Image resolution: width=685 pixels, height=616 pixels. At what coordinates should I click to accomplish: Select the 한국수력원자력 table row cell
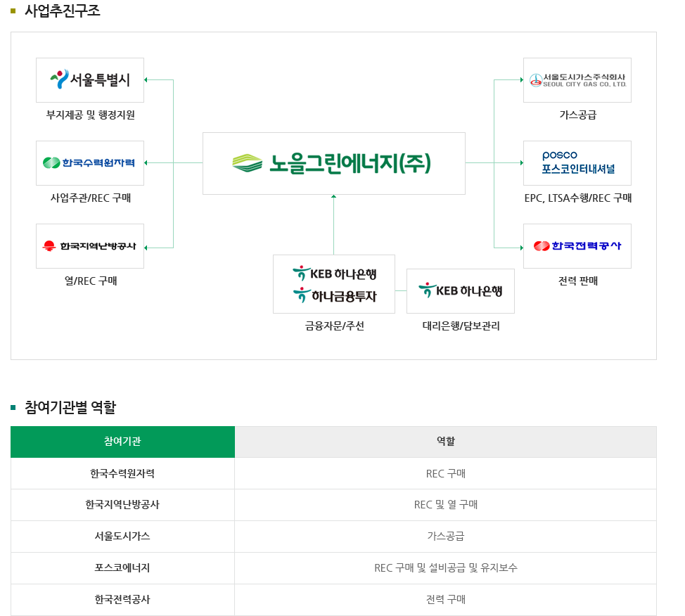[123, 473]
